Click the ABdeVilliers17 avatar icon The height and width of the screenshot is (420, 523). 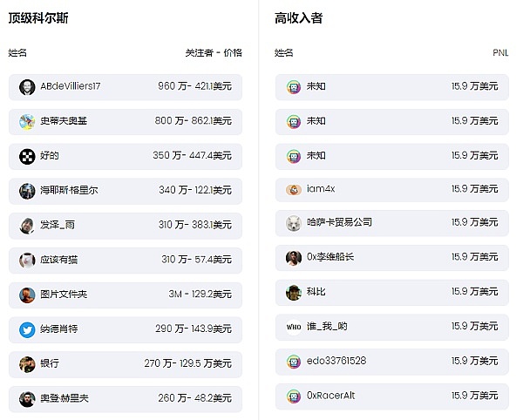pyautogui.click(x=27, y=87)
